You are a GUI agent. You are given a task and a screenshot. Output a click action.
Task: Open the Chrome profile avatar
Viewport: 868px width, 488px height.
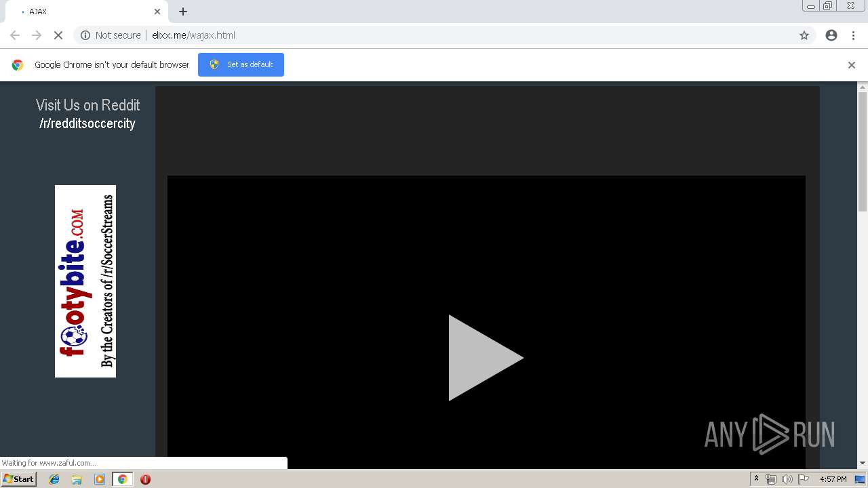[831, 35]
